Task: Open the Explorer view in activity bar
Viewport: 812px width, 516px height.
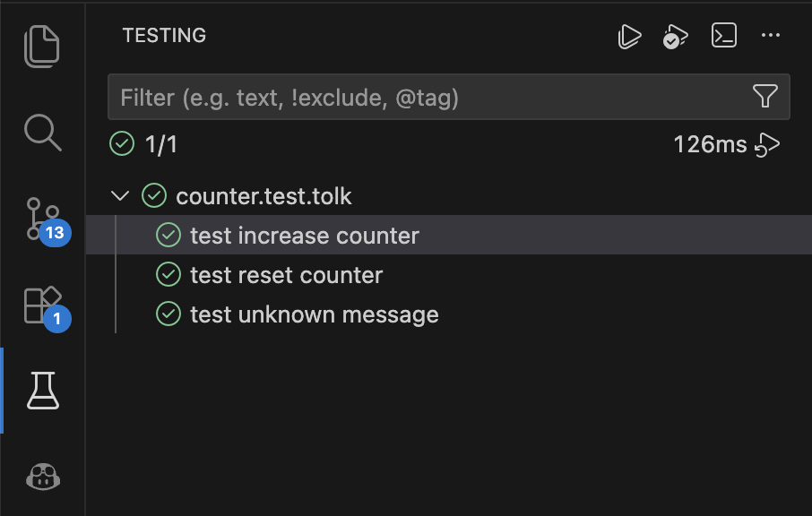Action: (42, 47)
